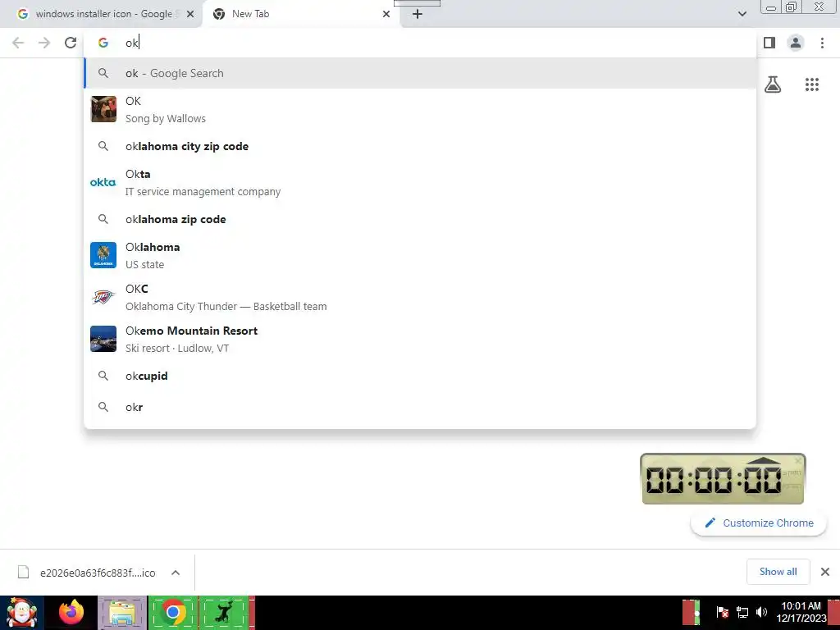Close the windows installer icon tab
Image resolution: width=840 pixels, height=630 pixels.
[x=190, y=14]
